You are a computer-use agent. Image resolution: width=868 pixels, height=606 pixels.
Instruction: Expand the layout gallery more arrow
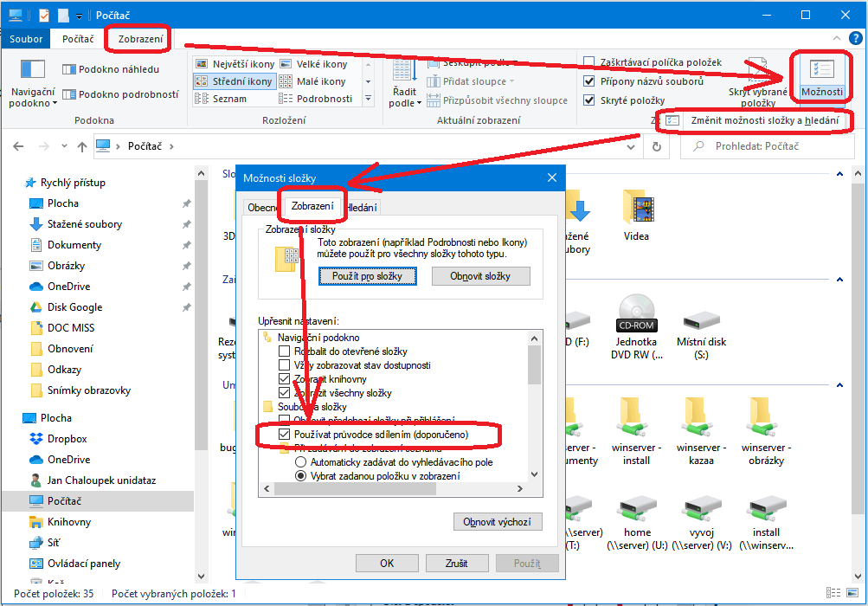click(368, 99)
